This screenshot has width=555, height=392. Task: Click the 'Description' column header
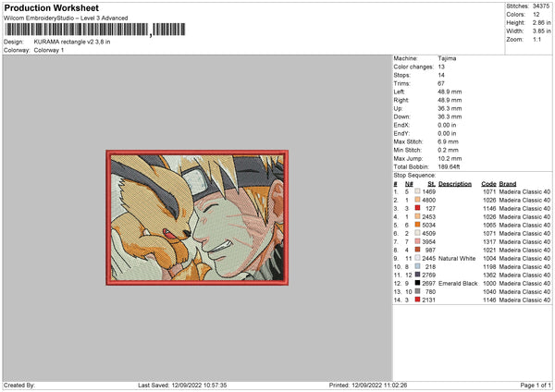coord(455,184)
